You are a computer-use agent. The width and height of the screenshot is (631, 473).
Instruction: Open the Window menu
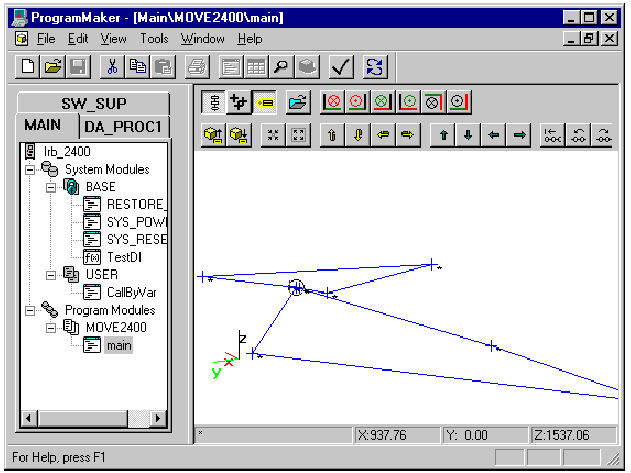[202, 39]
